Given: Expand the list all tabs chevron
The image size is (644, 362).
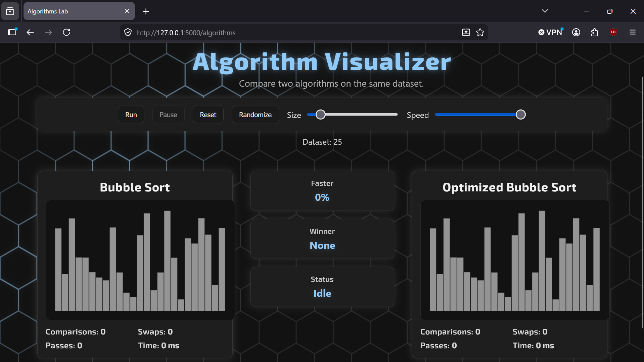Looking at the screenshot, I should 545,11.
